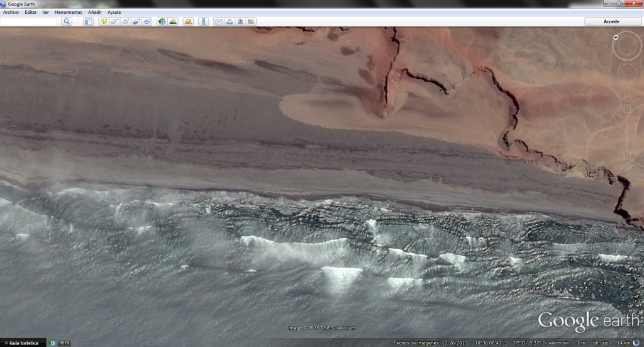Click the look-around compass ring
The image size is (644, 347).
tap(627, 46)
